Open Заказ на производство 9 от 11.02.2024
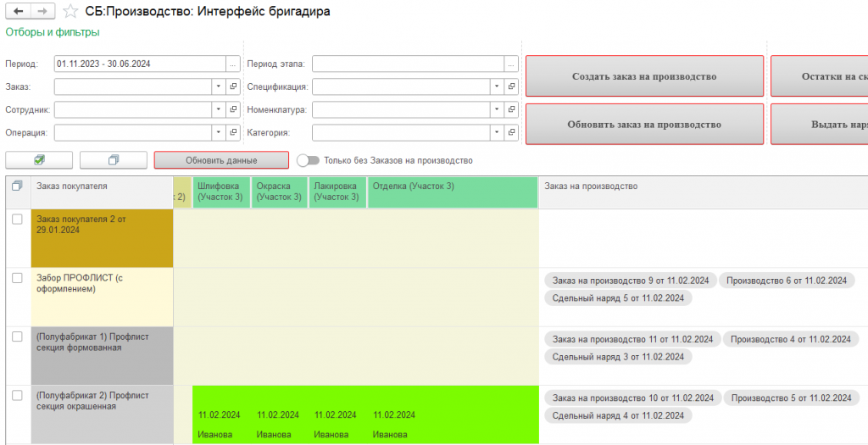Viewport: 868px width, 445px height. pyautogui.click(x=631, y=281)
